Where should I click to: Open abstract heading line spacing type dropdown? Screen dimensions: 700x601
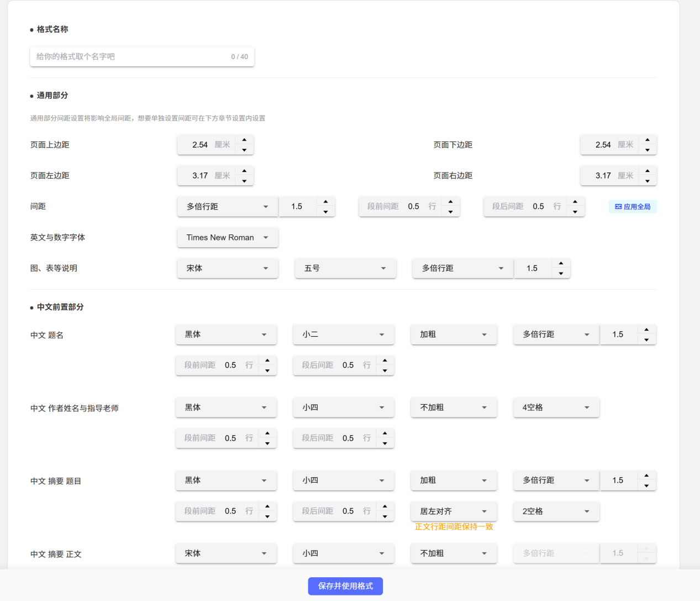coord(556,480)
